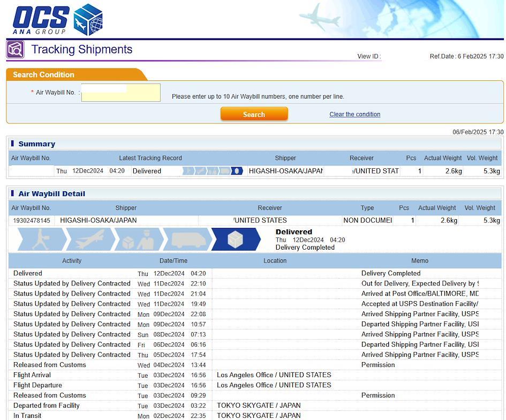Click the Memo column header
This screenshot has width=506, height=420.
[419, 261]
